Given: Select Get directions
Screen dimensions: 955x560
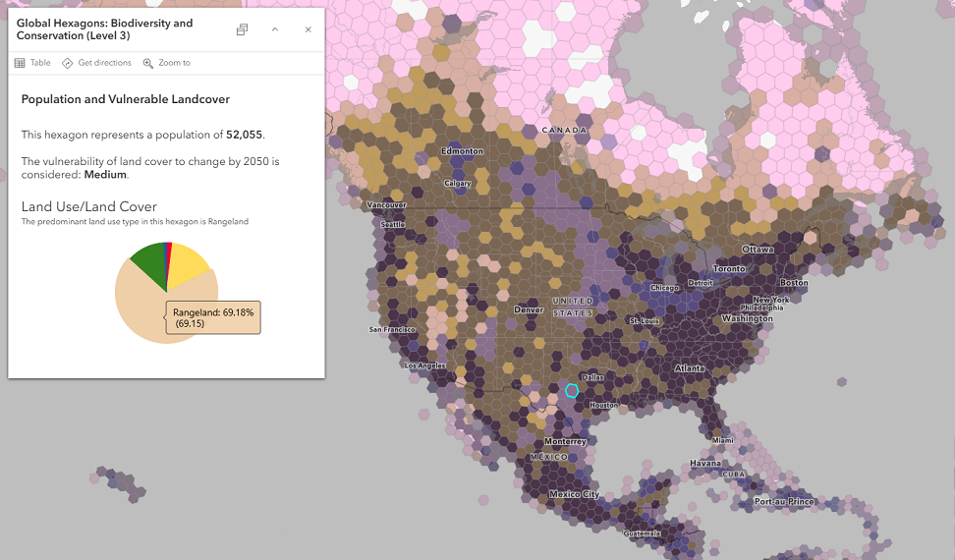Looking at the screenshot, I should coord(97,63).
